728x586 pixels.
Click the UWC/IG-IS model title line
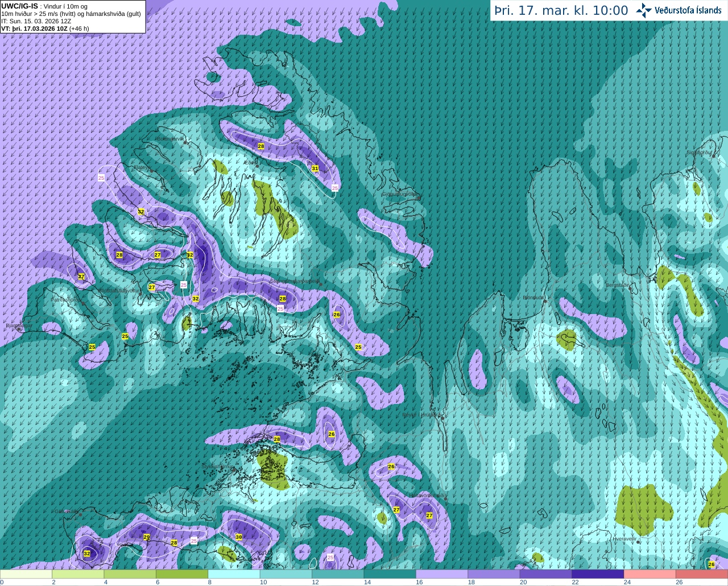pos(44,6)
